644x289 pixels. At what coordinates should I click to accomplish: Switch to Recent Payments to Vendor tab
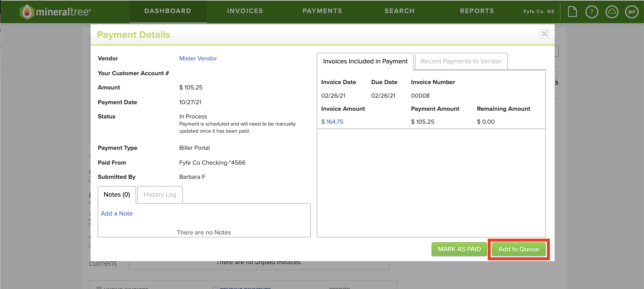(x=461, y=61)
